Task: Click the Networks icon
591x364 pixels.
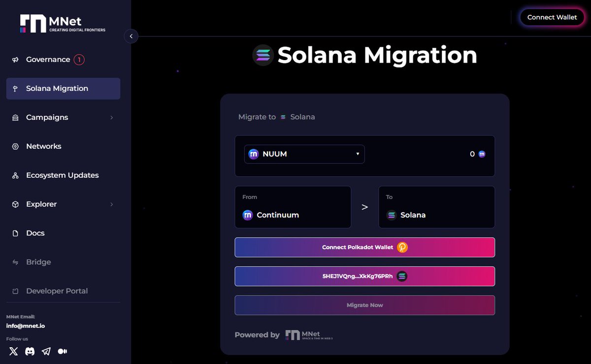Action: (x=15, y=146)
